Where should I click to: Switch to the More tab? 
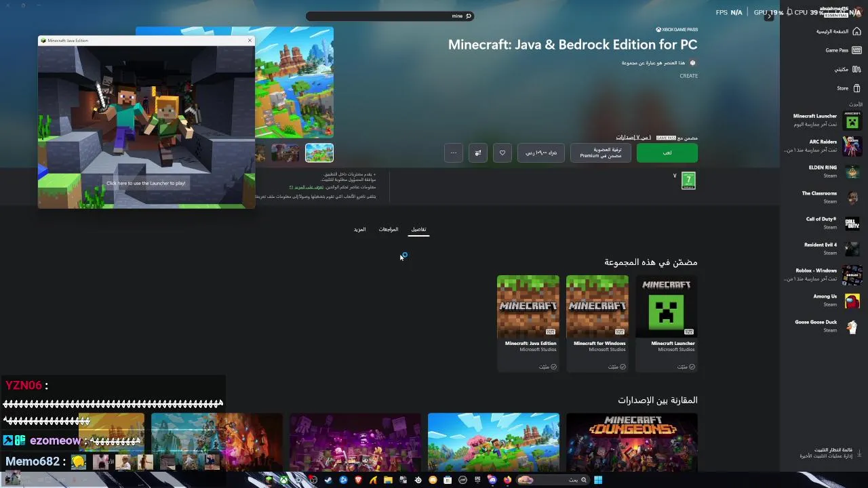tap(359, 229)
